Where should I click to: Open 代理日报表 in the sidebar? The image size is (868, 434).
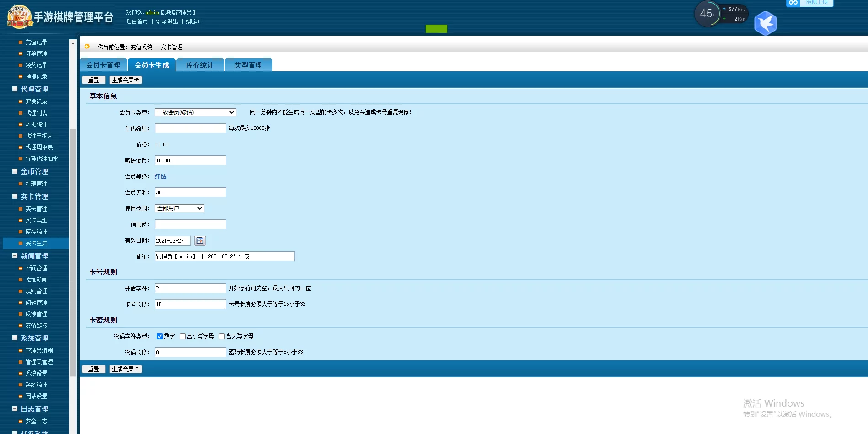39,136
